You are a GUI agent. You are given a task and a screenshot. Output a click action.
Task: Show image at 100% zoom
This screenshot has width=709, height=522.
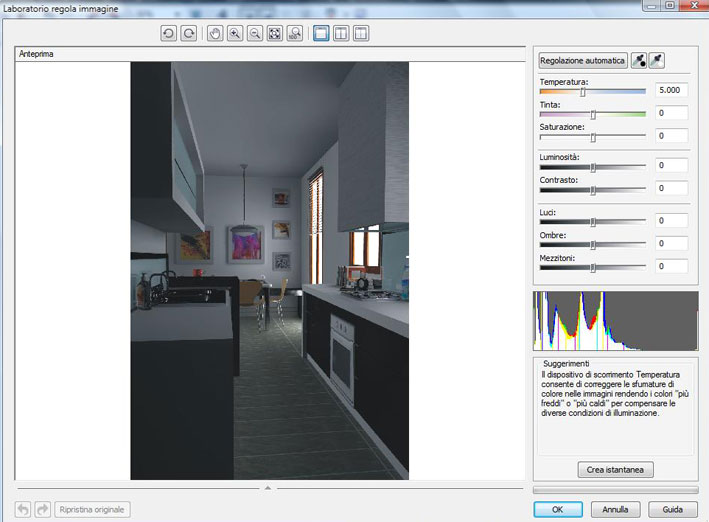(x=294, y=33)
